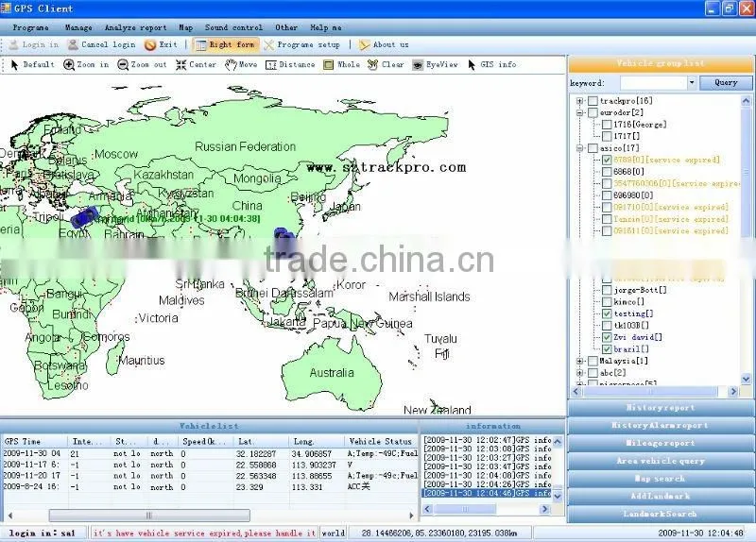Click the Login in toolbar icon
Viewport: 756px width, 542px height.
(x=13, y=44)
